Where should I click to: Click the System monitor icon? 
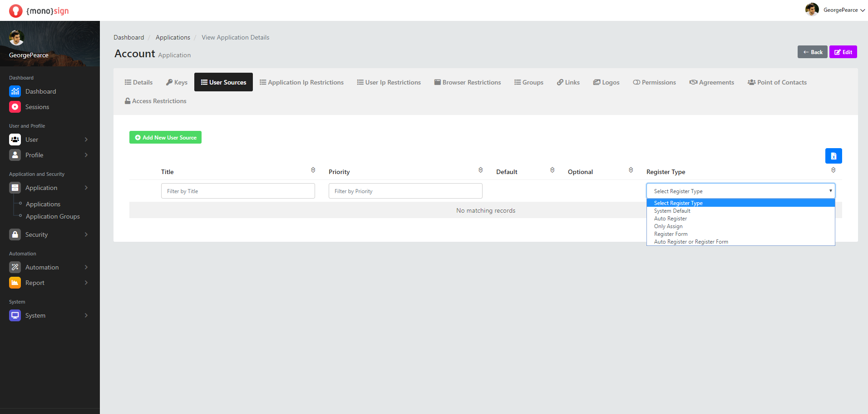[15, 315]
